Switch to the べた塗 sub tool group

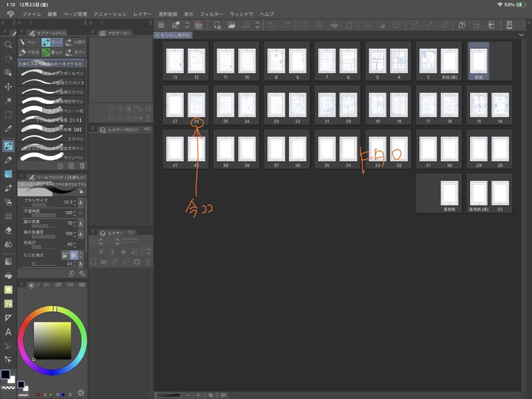coord(29,52)
